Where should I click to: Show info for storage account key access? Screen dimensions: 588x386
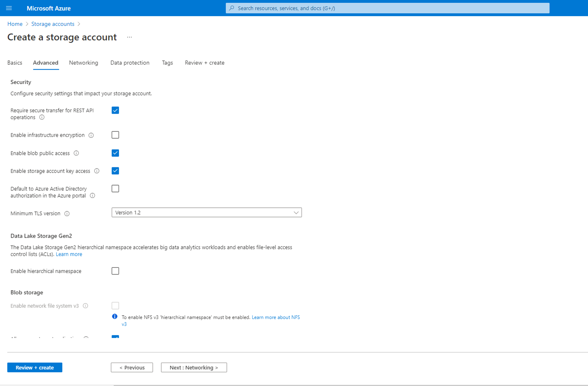coord(97,171)
